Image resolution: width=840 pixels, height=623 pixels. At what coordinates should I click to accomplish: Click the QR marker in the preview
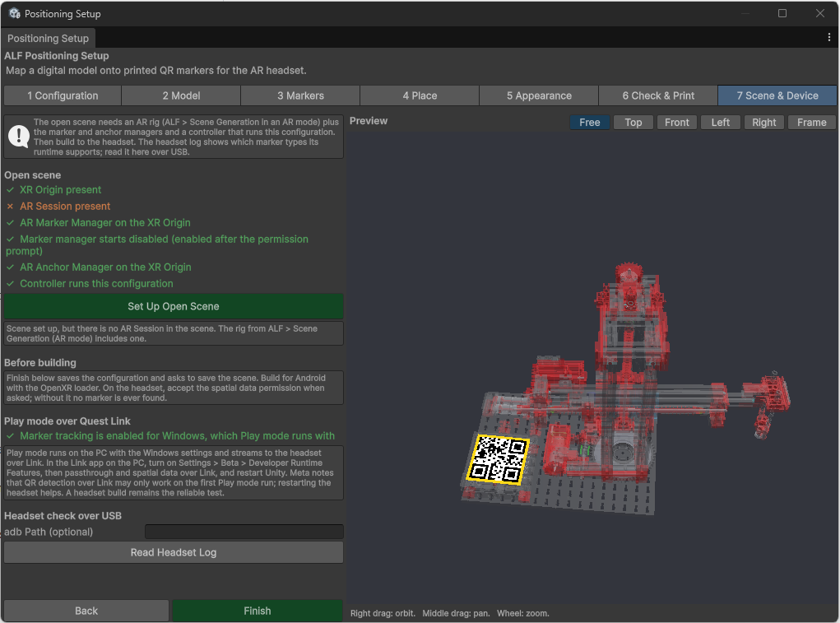498,459
